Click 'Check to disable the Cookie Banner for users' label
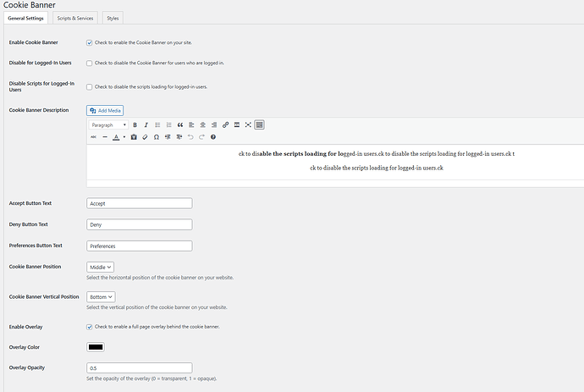The width and height of the screenshot is (584, 392). click(x=159, y=63)
